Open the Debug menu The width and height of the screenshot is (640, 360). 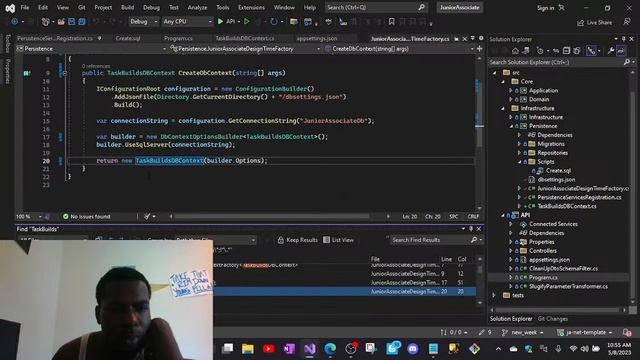(151, 7)
